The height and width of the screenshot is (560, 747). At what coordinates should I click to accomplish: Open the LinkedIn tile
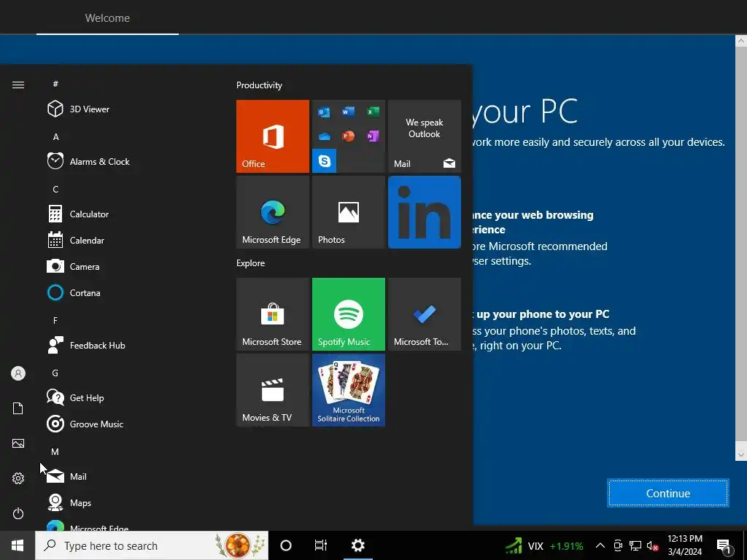425,212
